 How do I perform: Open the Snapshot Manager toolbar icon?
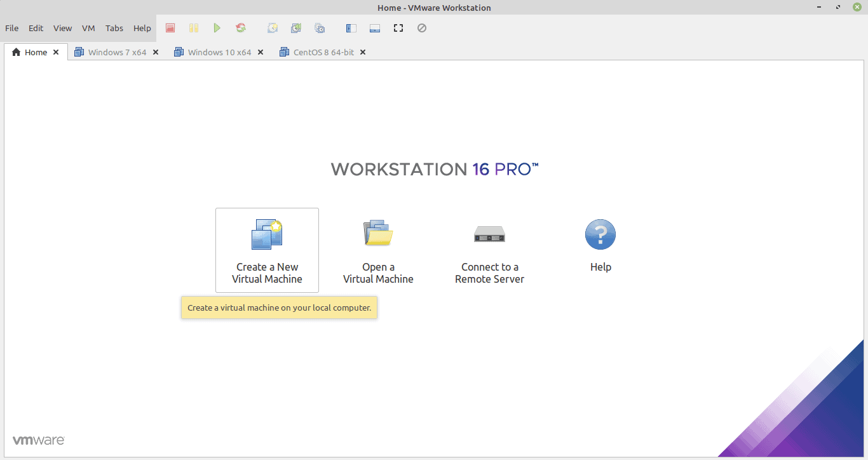point(320,28)
